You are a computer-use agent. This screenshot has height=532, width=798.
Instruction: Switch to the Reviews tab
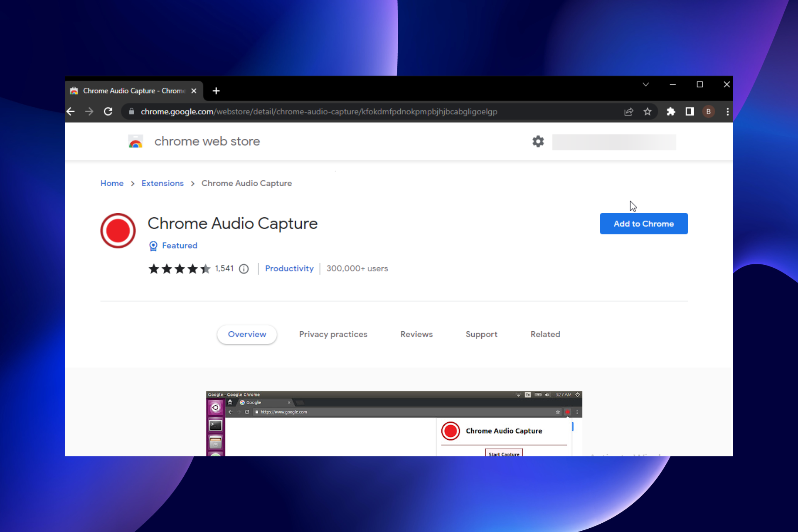[x=416, y=334]
